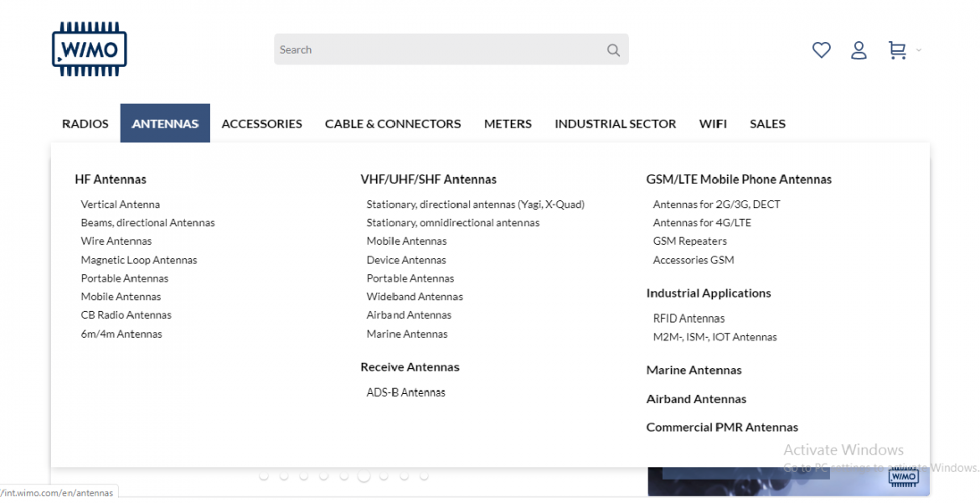Open the user account icon

(859, 50)
